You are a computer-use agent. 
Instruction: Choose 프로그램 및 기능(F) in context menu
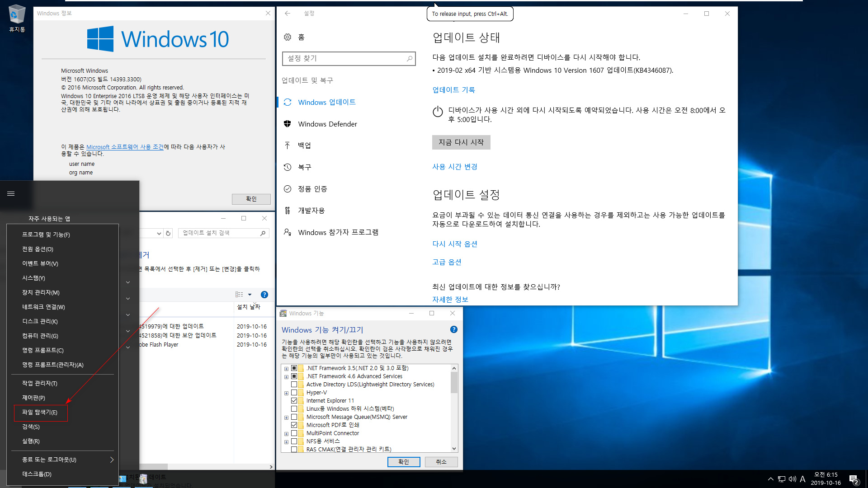click(x=62, y=235)
